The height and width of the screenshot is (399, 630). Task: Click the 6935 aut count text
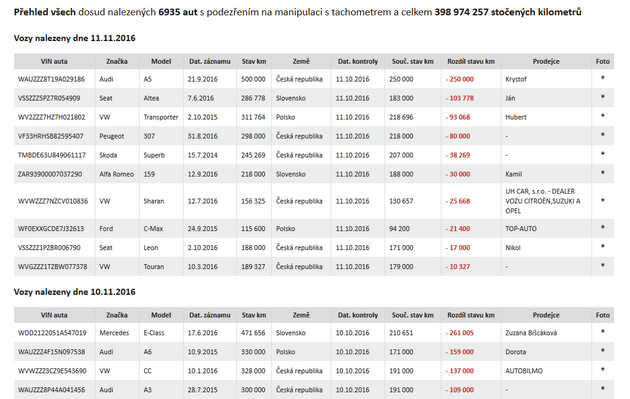click(178, 12)
